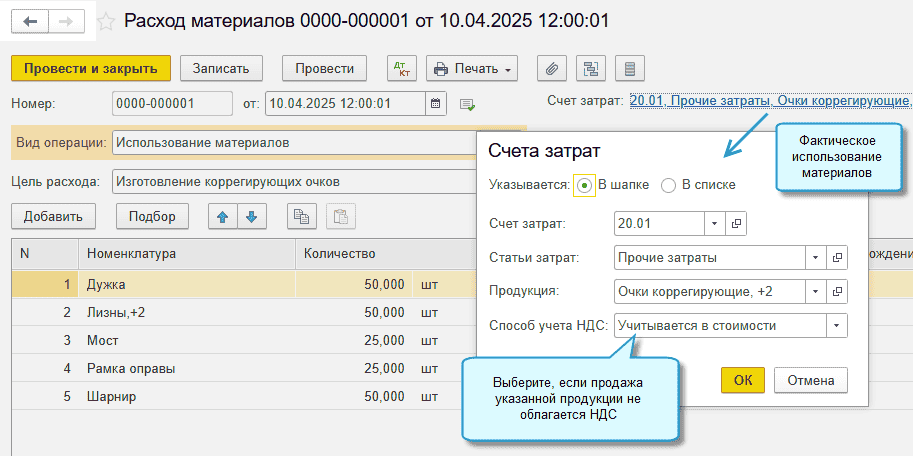Click the Цель расхода field
The height and width of the screenshot is (456, 913).
(296, 182)
